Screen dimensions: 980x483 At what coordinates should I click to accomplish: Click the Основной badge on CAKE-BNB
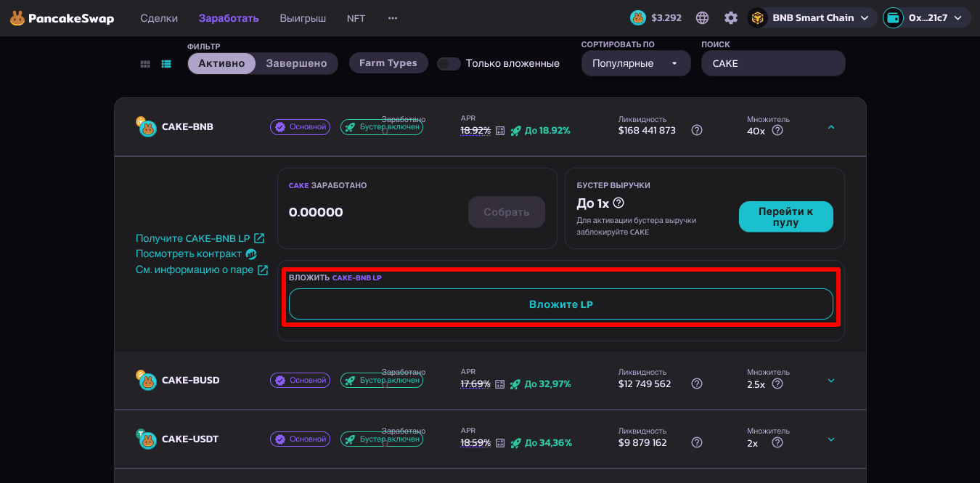pyautogui.click(x=300, y=127)
